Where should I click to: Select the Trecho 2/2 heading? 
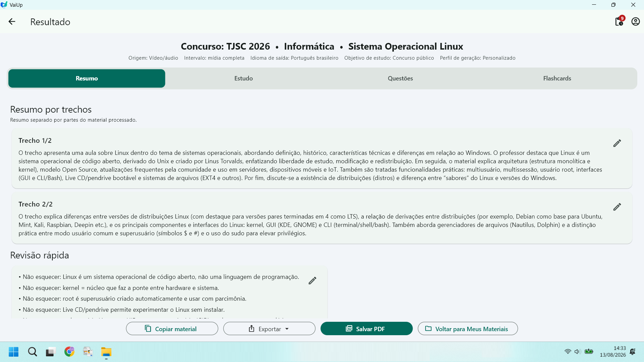pos(36,204)
